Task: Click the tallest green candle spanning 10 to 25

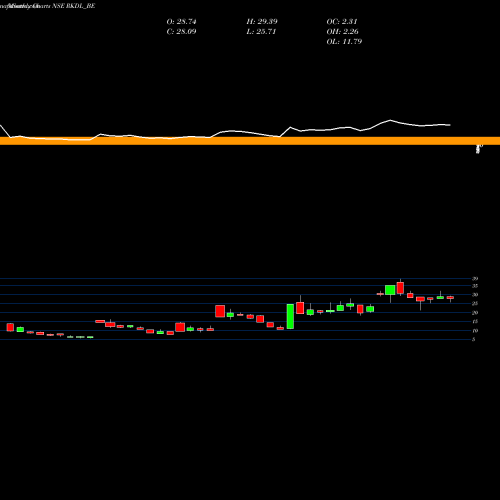Action: tap(290, 316)
